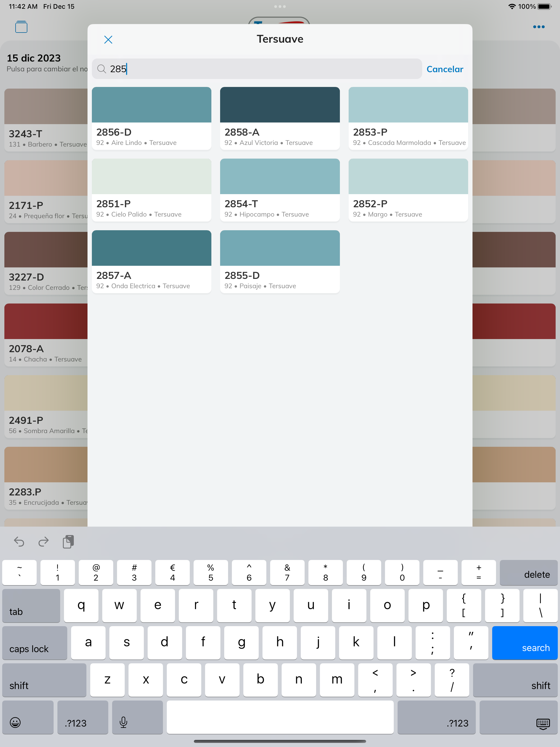Tap the multitasking three dots at top

[x=280, y=6]
